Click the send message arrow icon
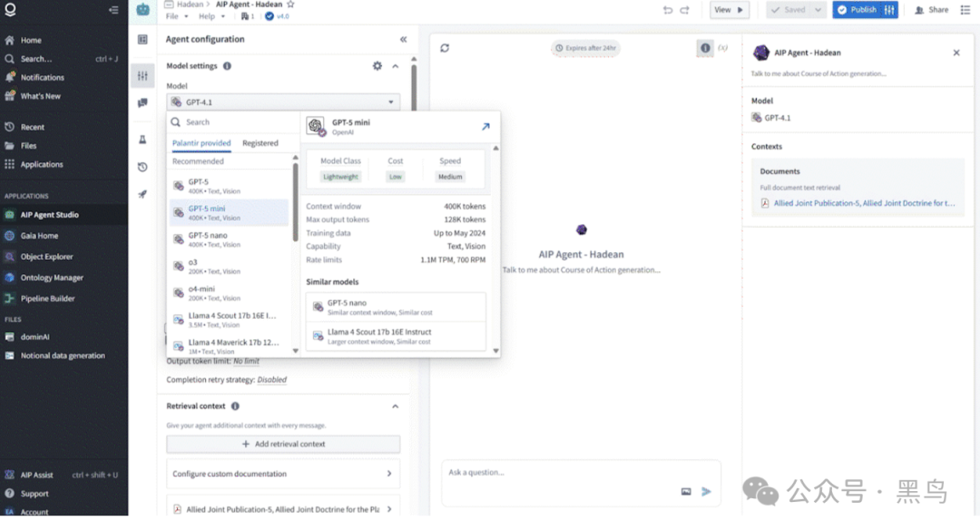This screenshot has width=980, height=531. click(706, 492)
